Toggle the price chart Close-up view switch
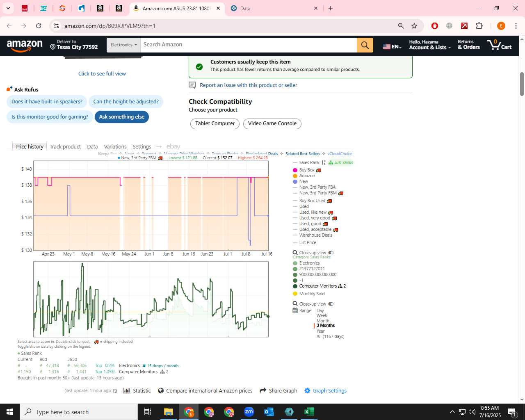525x420 pixels. click(x=331, y=253)
